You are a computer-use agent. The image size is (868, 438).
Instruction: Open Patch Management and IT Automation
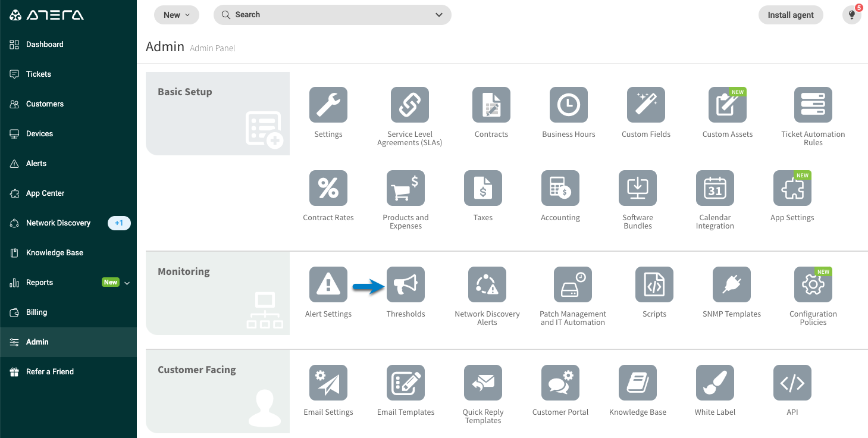tap(573, 284)
